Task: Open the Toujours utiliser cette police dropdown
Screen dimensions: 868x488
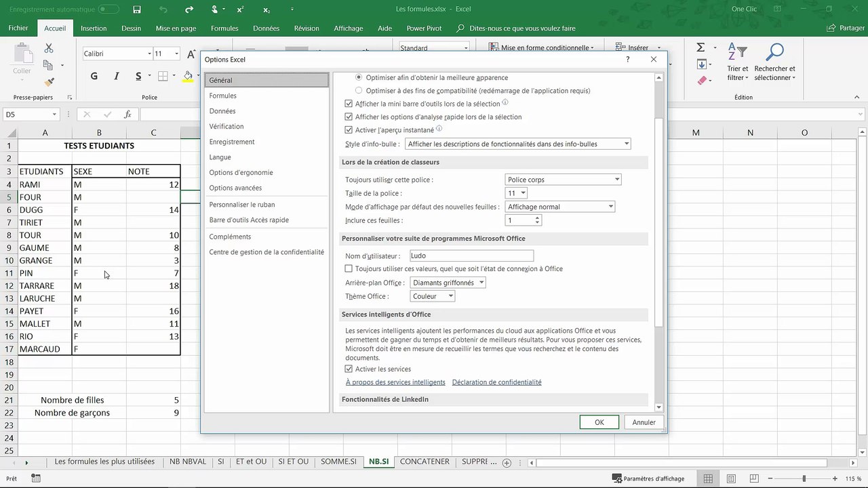Action: [x=564, y=180]
